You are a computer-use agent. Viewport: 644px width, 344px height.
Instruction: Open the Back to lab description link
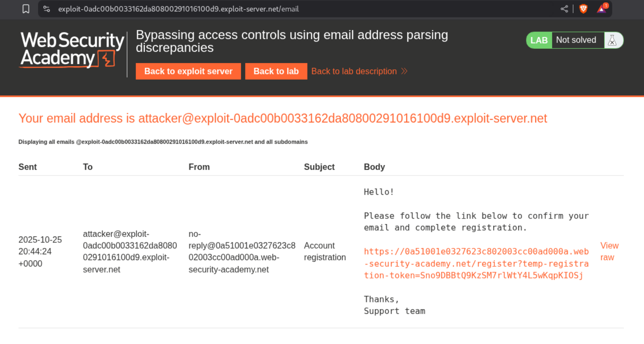click(x=354, y=71)
